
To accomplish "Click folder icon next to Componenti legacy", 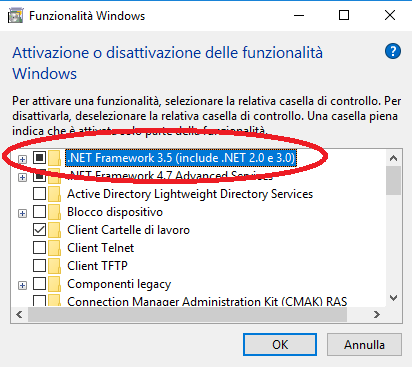I will tap(54, 284).
